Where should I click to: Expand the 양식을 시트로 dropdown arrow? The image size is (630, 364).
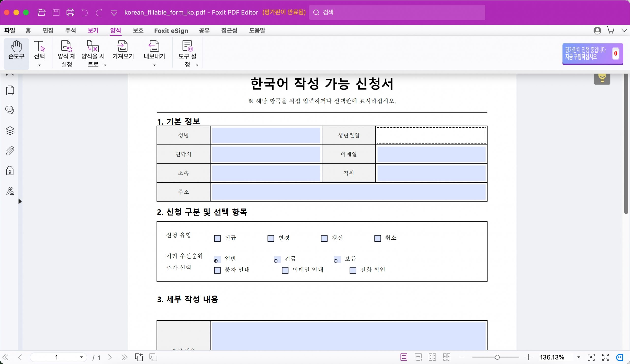(x=105, y=65)
